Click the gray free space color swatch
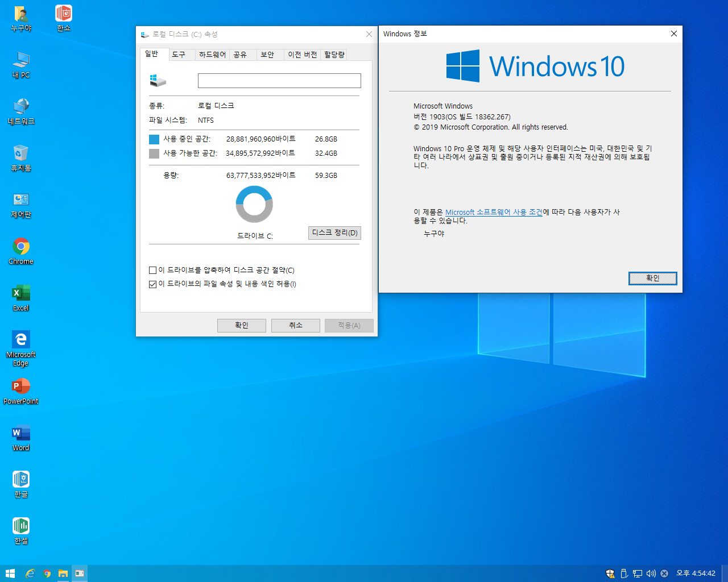Viewport: 728px width, 582px height. pos(154,153)
